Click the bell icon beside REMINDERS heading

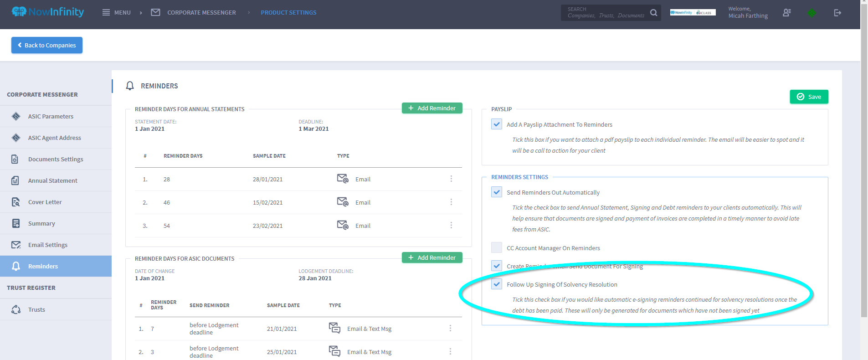130,86
